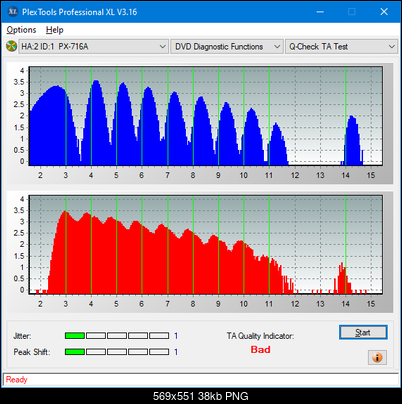Click the Jitter value 1
Viewport: 402px width, 404px height.
(x=176, y=336)
